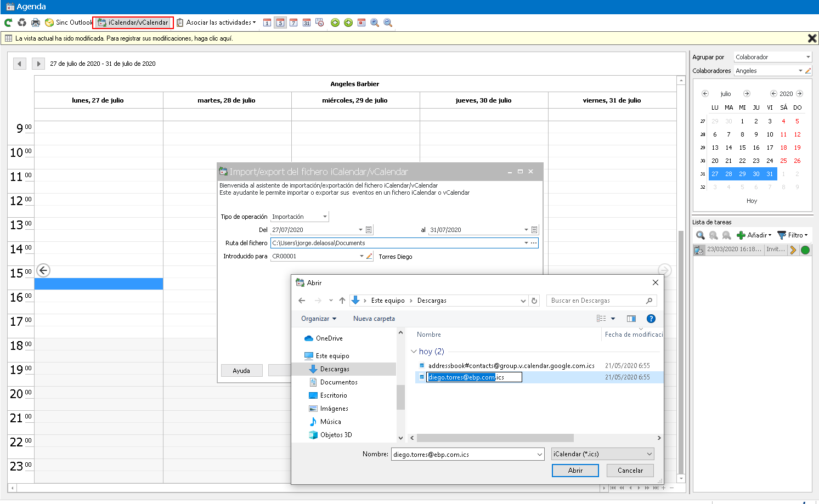The height and width of the screenshot is (504, 819).
Task: Click the print icon in the toolbar
Action: coord(36,22)
